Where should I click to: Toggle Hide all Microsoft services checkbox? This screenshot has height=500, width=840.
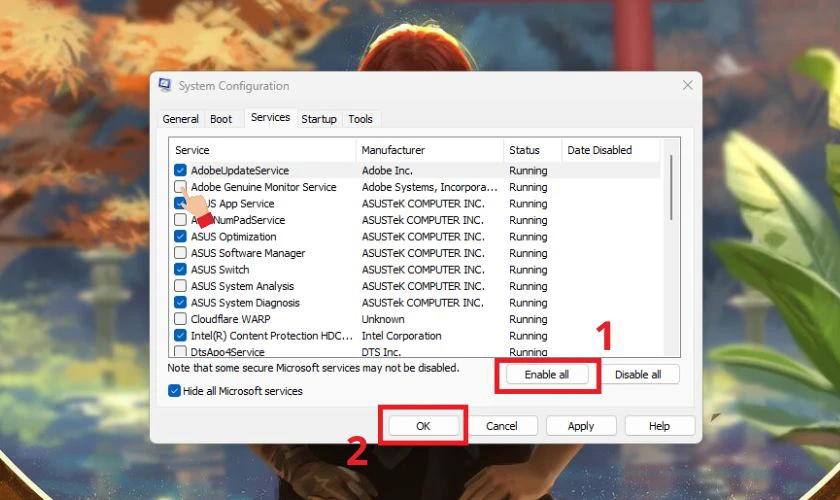174,391
